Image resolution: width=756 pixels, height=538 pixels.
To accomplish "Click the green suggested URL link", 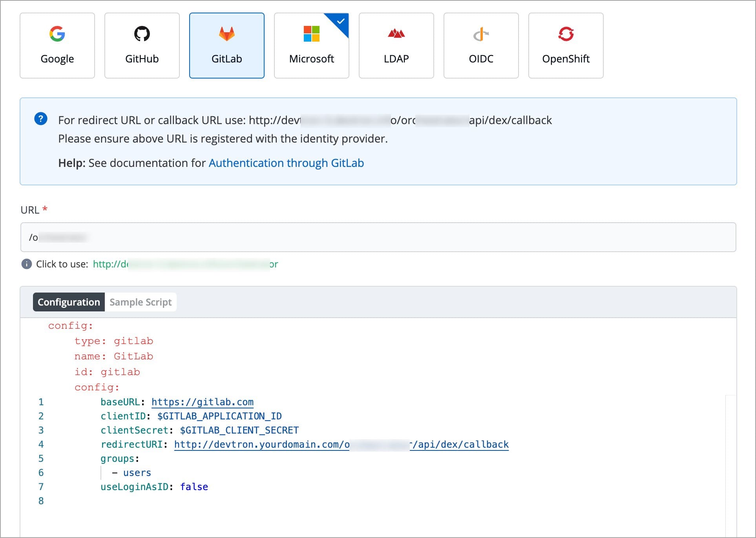I will (185, 264).
